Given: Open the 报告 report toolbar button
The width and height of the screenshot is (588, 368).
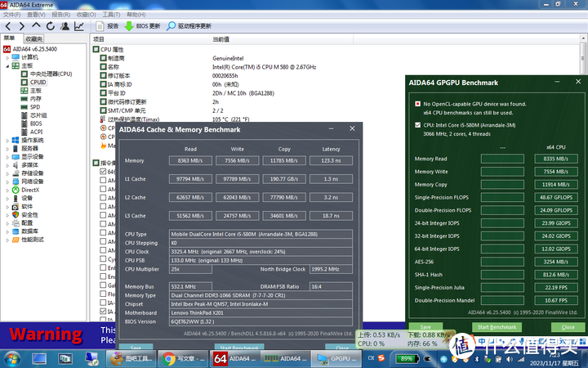Looking at the screenshot, I should (107, 26).
